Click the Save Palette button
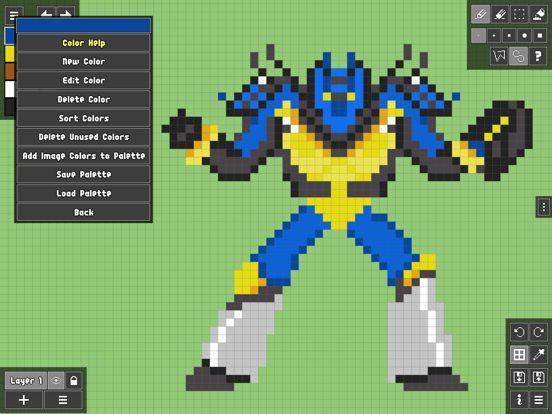 pyautogui.click(x=84, y=174)
